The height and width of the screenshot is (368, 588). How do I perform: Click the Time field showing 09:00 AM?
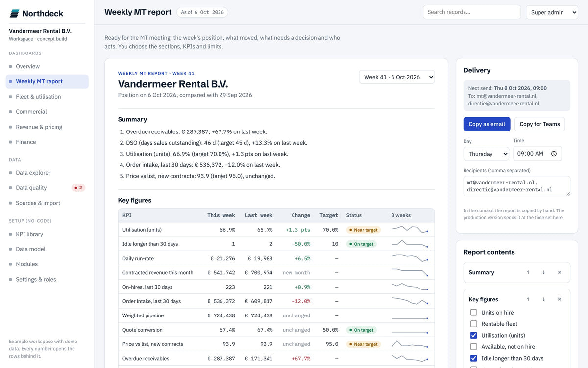pyautogui.click(x=538, y=154)
